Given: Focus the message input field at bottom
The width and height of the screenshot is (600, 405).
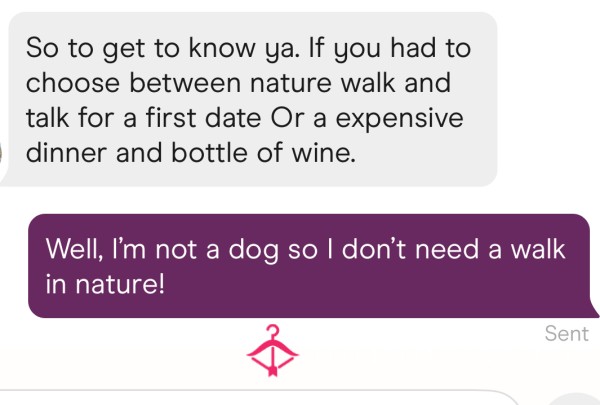Looking at the screenshot, I should pos(256,398).
